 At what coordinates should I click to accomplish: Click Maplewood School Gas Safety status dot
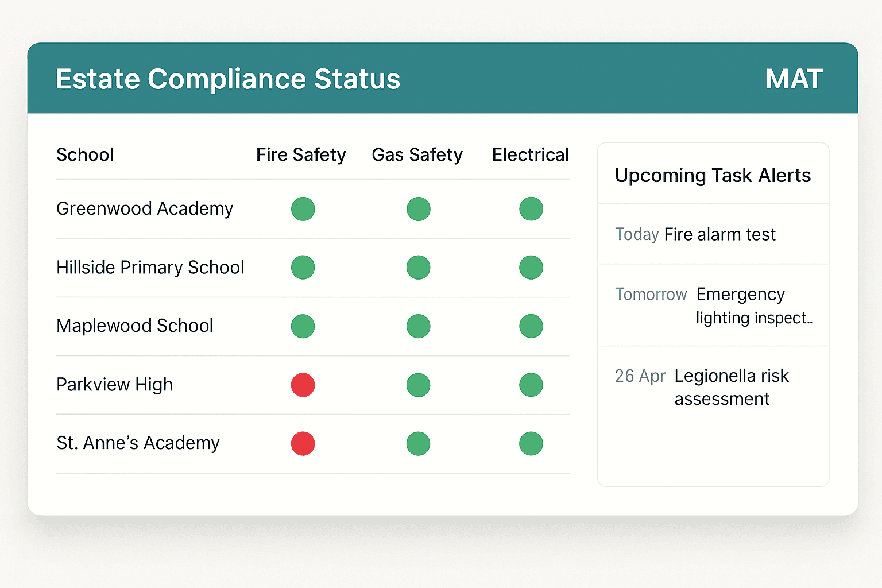coord(418,326)
